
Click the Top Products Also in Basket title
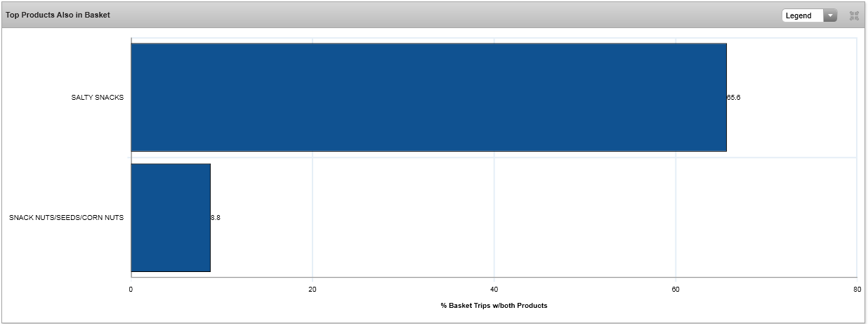(x=58, y=15)
